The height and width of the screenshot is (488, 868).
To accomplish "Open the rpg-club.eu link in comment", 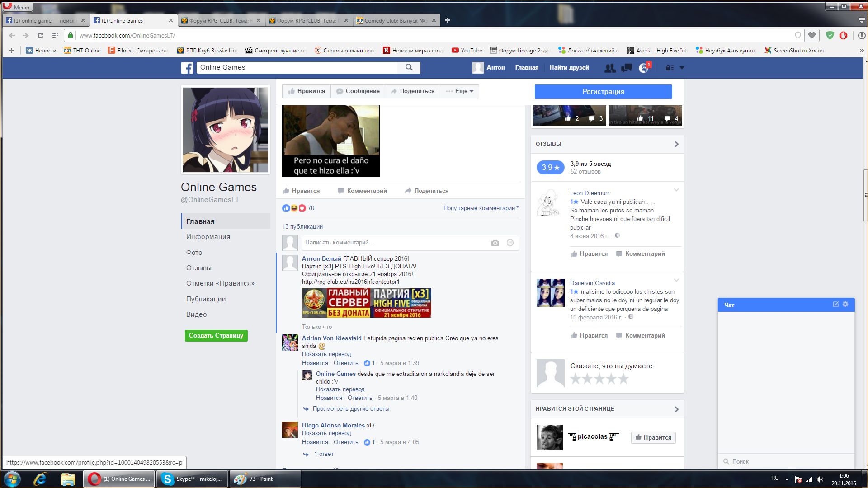I will [350, 282].
